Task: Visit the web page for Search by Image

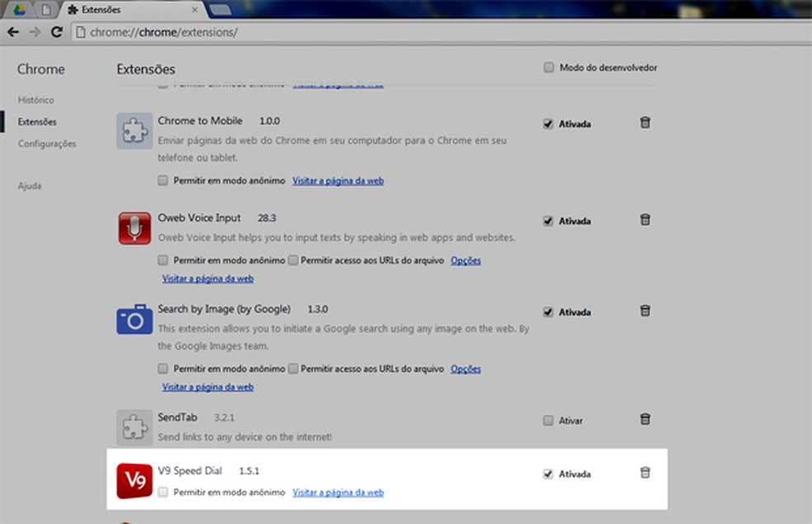Action: [207, 386]
